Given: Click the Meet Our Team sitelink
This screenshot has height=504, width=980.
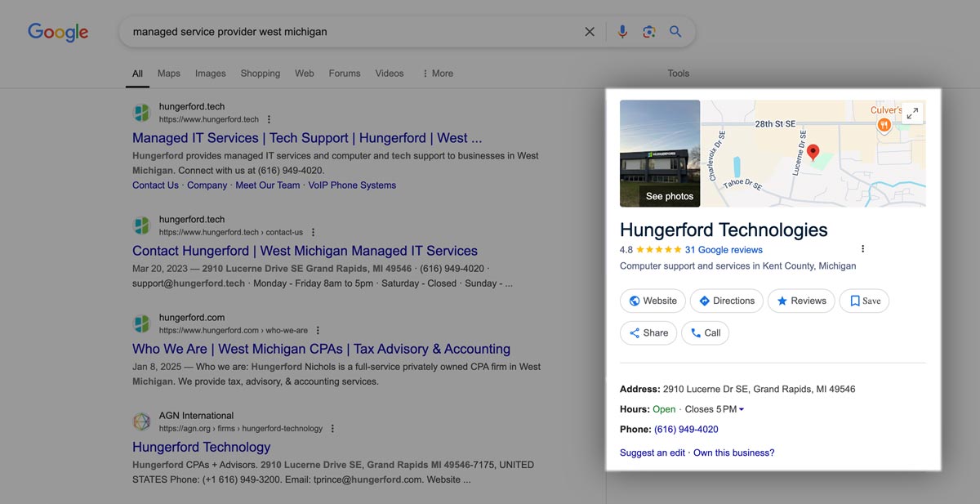Looking at the screenshot, I should 268,185.
